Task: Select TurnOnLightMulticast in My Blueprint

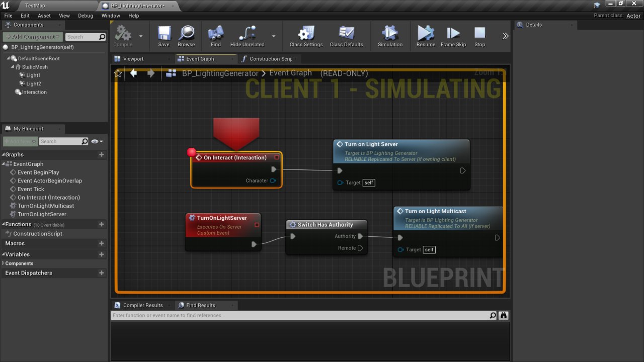Action: point(45,206)
